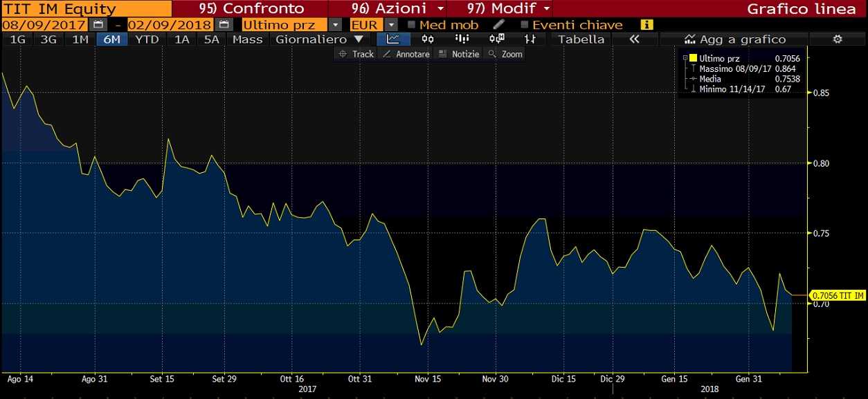Screen dimensions: 868x399
Task: Open the end date calendar picker
Action: [224, 24]
